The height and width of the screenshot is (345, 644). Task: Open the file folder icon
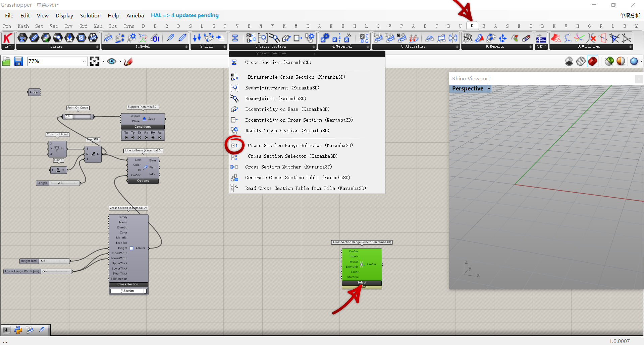click(6, 61)
